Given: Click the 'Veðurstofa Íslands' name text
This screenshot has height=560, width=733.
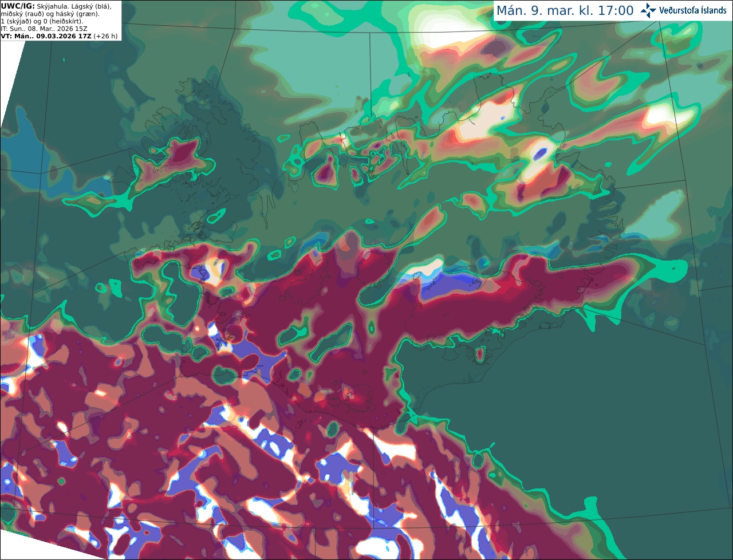Looking at the screenshot, I should [693, 10].
